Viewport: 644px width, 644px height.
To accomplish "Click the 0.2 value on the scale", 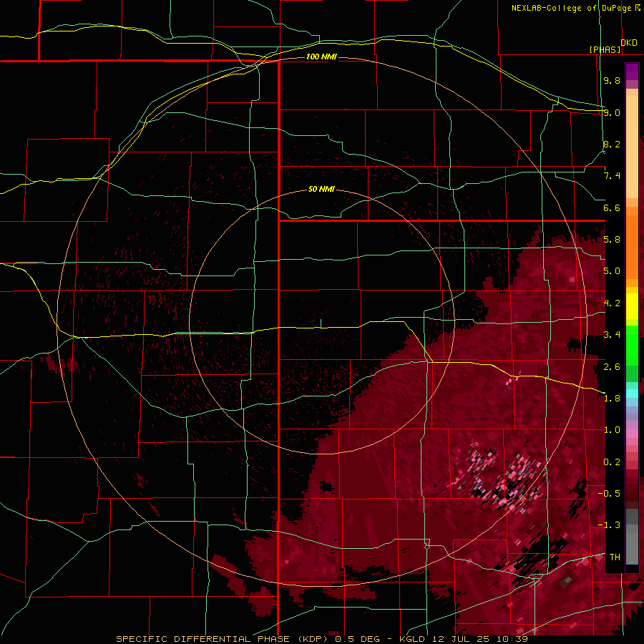I will (x=612, y=462).
